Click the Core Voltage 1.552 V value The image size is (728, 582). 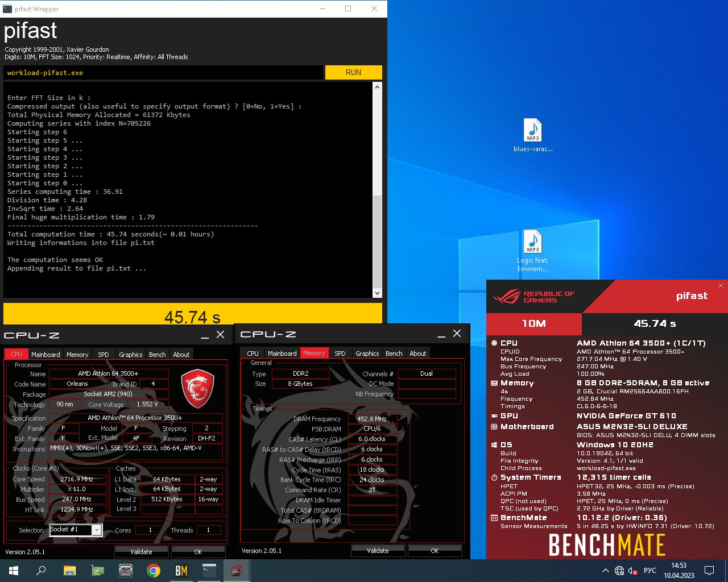point(147,404)
